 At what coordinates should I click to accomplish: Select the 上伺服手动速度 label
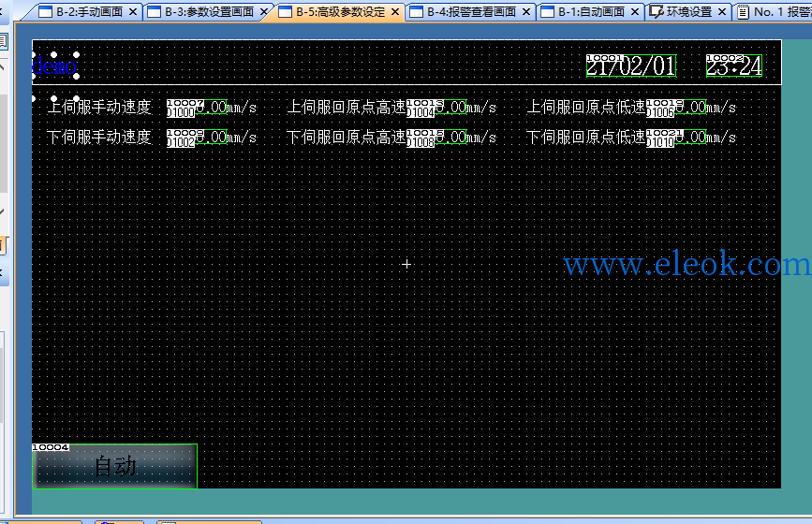pos(99,108)
